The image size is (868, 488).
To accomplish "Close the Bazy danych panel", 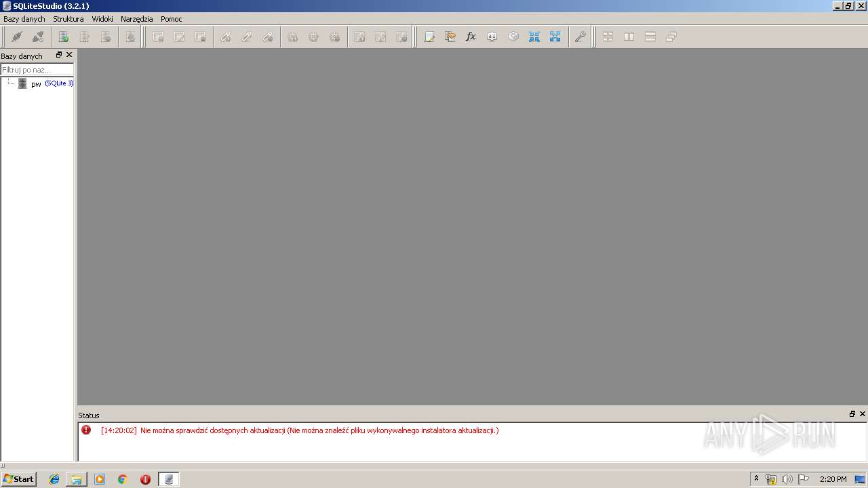I will point(68,55).
